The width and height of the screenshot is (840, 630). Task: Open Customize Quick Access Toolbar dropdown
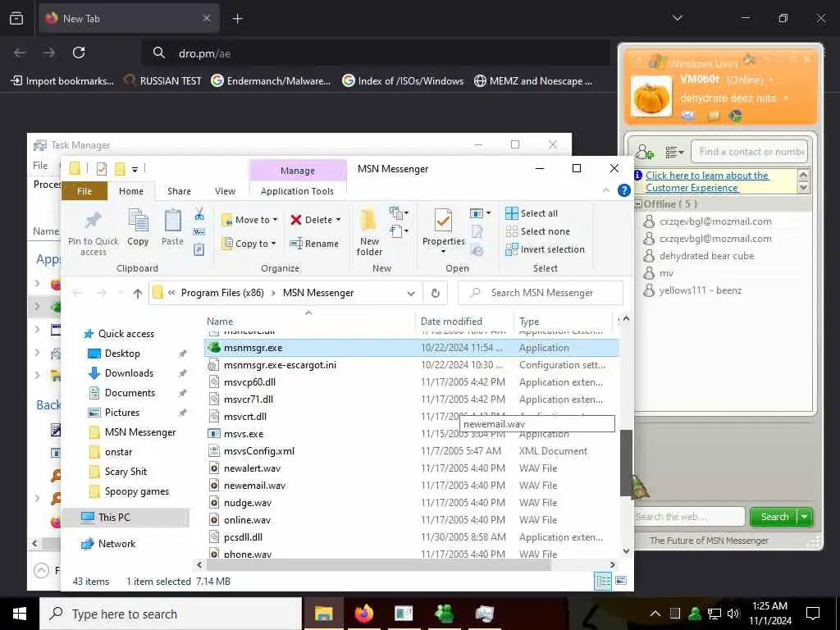pyautogui.click(x=135, y=169)
